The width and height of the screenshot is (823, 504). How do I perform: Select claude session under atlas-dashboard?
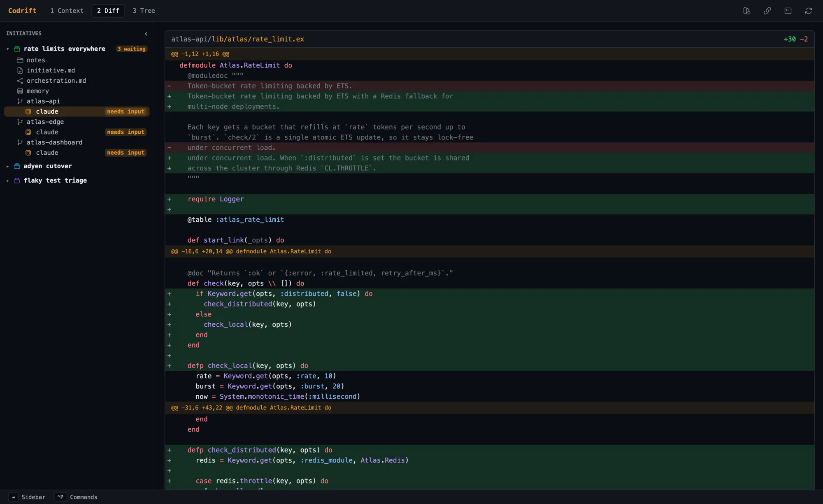77,153
